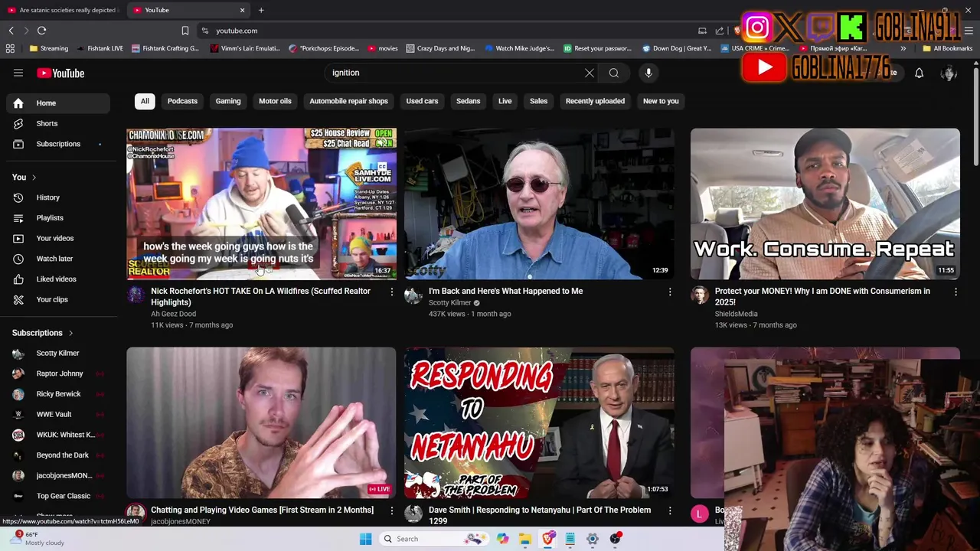Open Ricky Berwick subscription in sidebar
This screenshot has width=980, height=551.
click(58, 394)
